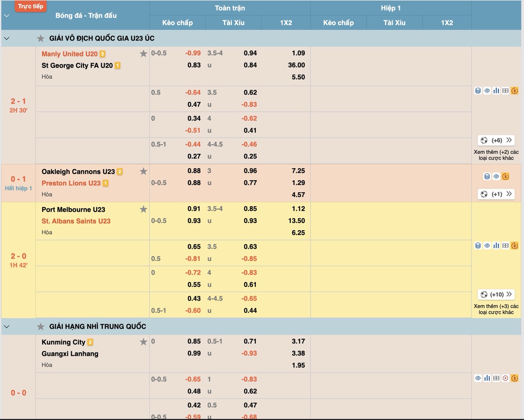
Task: Play live stream for Kunming City match
Action: pyautogui.click(x=506, y=378)
